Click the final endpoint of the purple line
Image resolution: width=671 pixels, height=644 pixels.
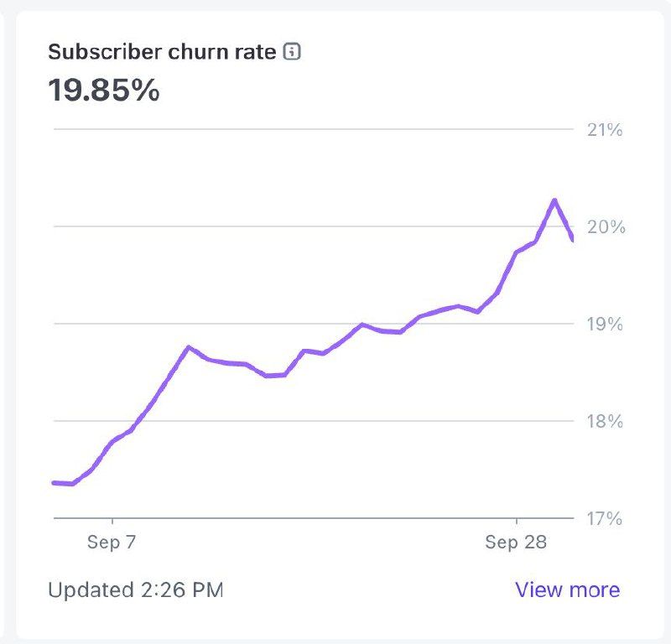click(x=572, y=241)
